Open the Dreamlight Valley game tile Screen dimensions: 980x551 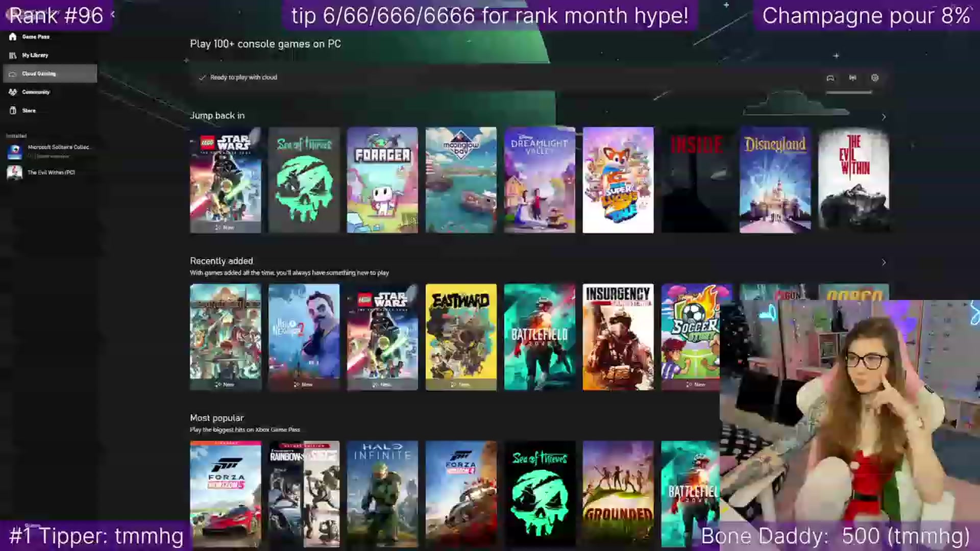point(540,180)
